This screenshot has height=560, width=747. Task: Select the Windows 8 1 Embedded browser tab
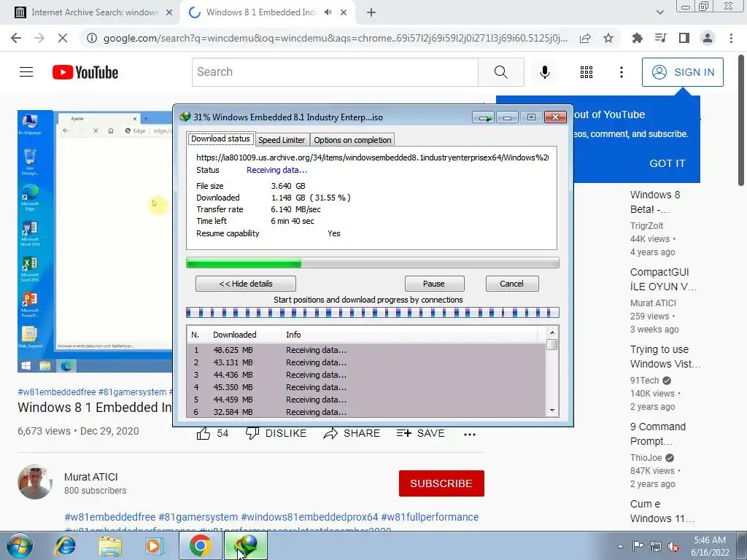260,12
